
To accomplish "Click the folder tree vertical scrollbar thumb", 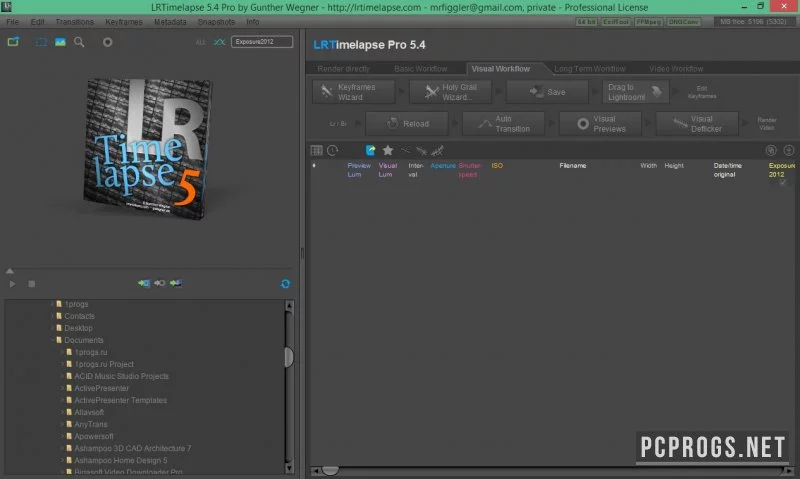I will pos(289,358).
